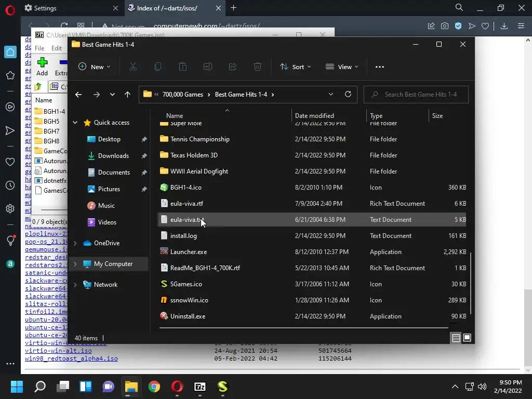Click 700,000 Games breadcrumb in address bar

tap(183, 95)
